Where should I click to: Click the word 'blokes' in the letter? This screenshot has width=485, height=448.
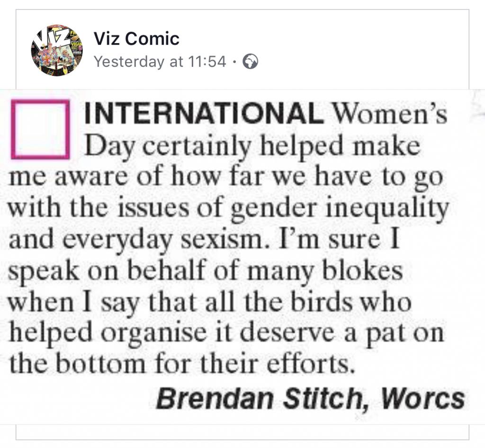click(362, 269)
